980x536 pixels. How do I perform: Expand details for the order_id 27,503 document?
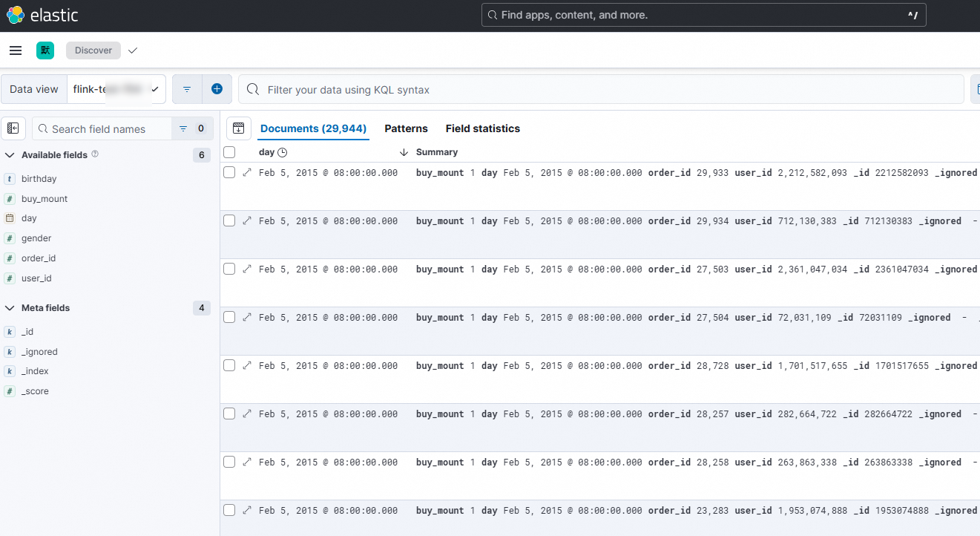247,269
